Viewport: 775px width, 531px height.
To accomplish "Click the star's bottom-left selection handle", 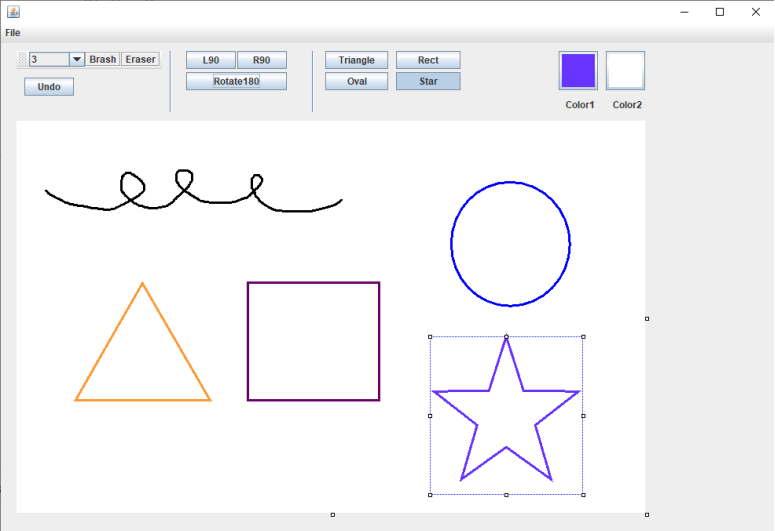I will click(430, 495).
